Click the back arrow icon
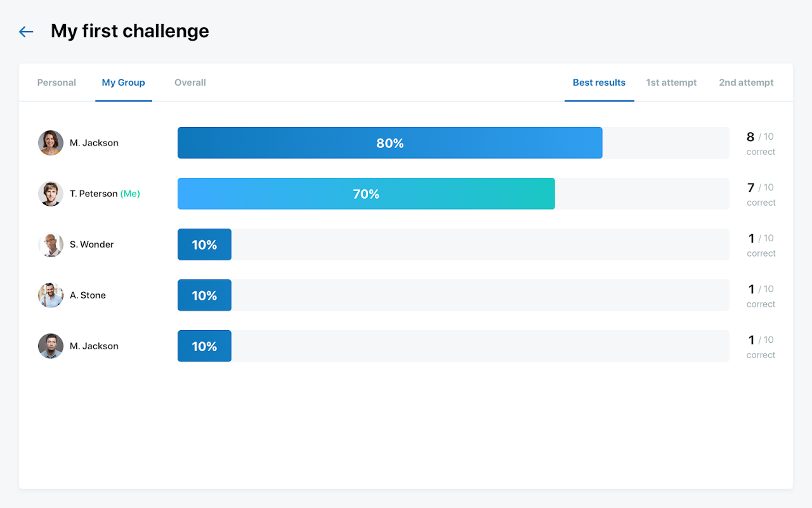Screen dimensions: 812x508 (x=26, y=32)
